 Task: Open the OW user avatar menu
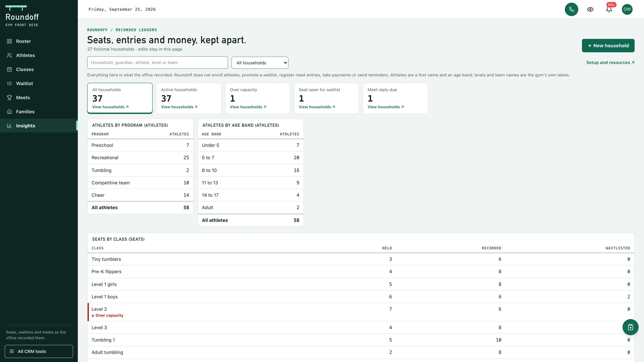(627, 9)
